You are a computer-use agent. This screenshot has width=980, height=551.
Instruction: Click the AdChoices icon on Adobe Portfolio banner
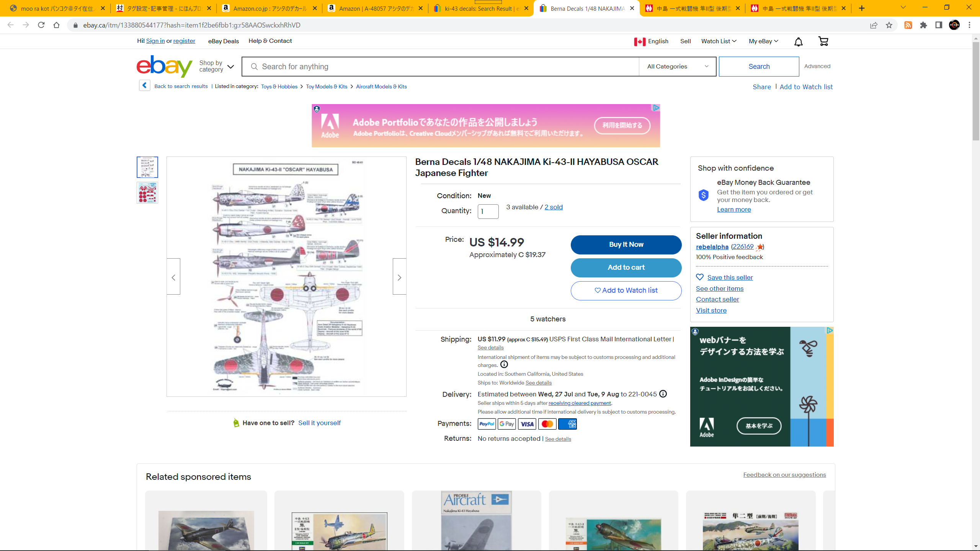click(x=656, y=108)
